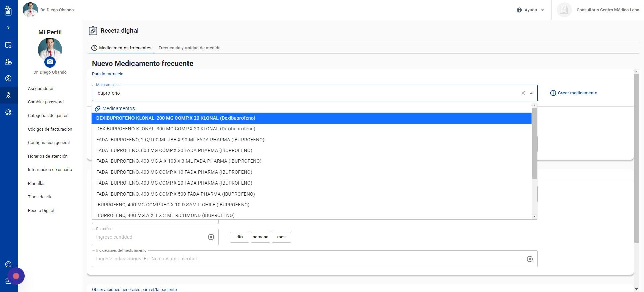
Task: Open Cambiar password option
Action: tap(46, 102)
